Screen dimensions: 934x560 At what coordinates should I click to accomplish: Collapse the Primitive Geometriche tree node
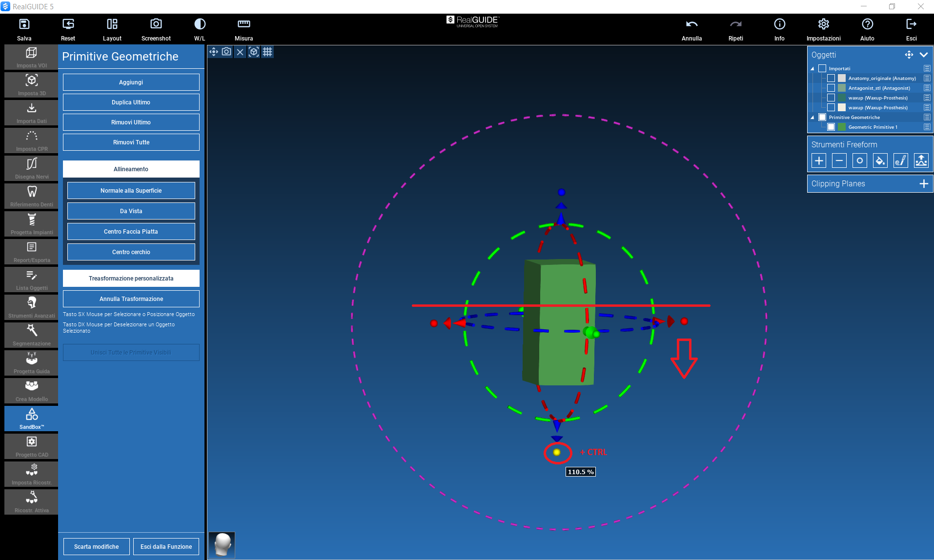(x=812, y=118)
